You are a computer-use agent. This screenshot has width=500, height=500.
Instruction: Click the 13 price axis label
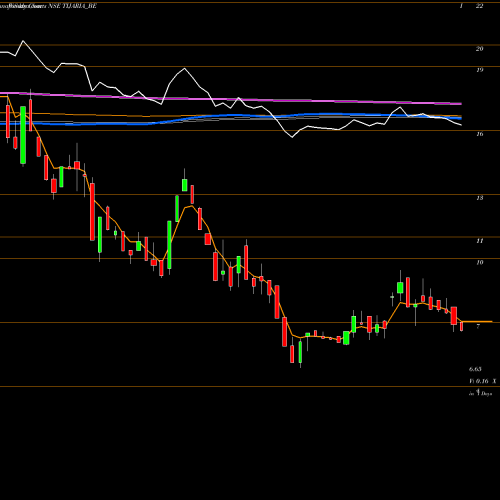tap(479, 198)
